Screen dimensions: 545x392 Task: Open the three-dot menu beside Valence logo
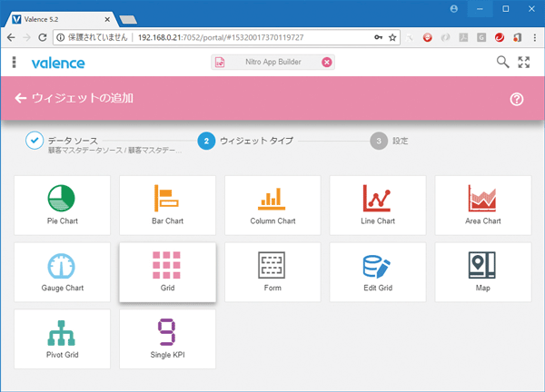[14, 63]
